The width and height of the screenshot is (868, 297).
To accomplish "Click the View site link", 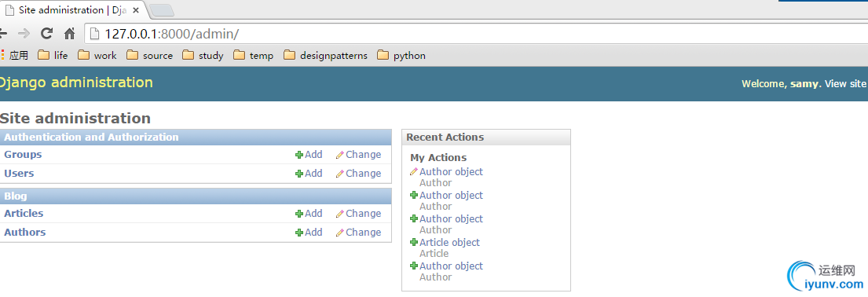I will 845,83.
